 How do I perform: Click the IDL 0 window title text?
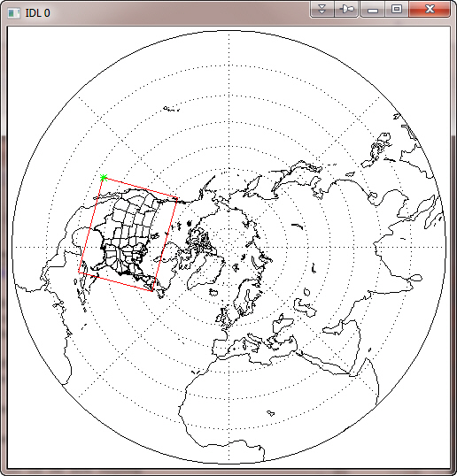coord(37,13)
